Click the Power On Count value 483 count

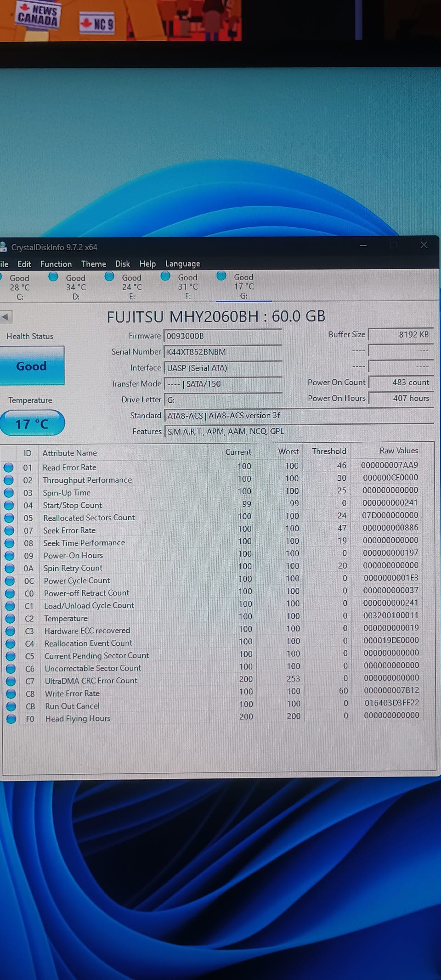click(x=400, y=383)
